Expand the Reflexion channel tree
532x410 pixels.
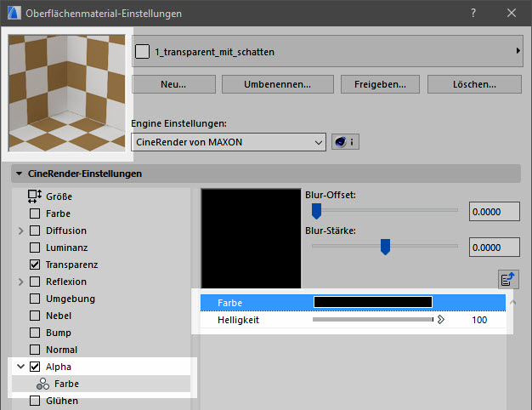tap(21, 282)
